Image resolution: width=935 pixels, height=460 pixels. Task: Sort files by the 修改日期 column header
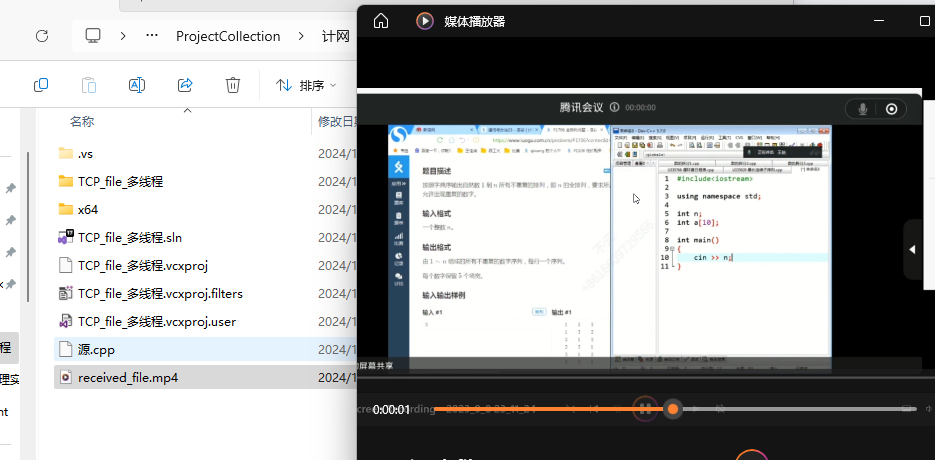pyautogui.click(x=338, y=122)
